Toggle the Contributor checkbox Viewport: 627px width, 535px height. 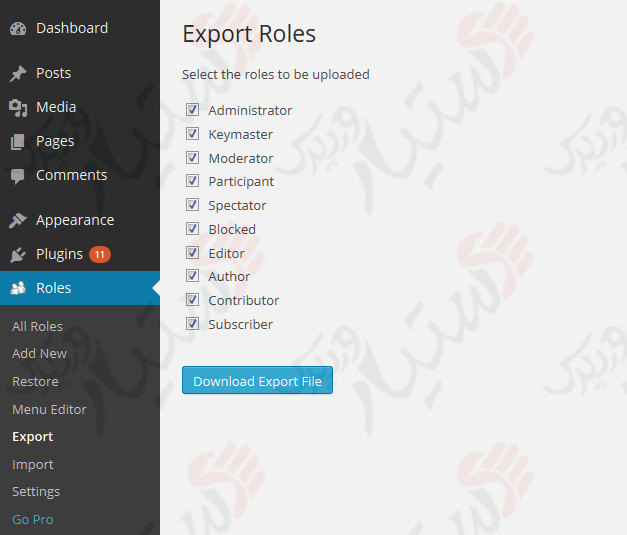pos(192,299)
